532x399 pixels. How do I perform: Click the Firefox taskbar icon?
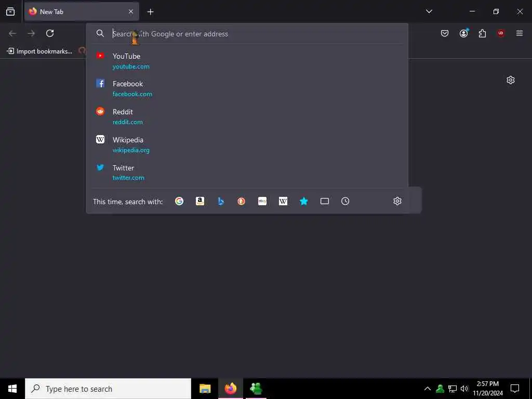[231, 389]
